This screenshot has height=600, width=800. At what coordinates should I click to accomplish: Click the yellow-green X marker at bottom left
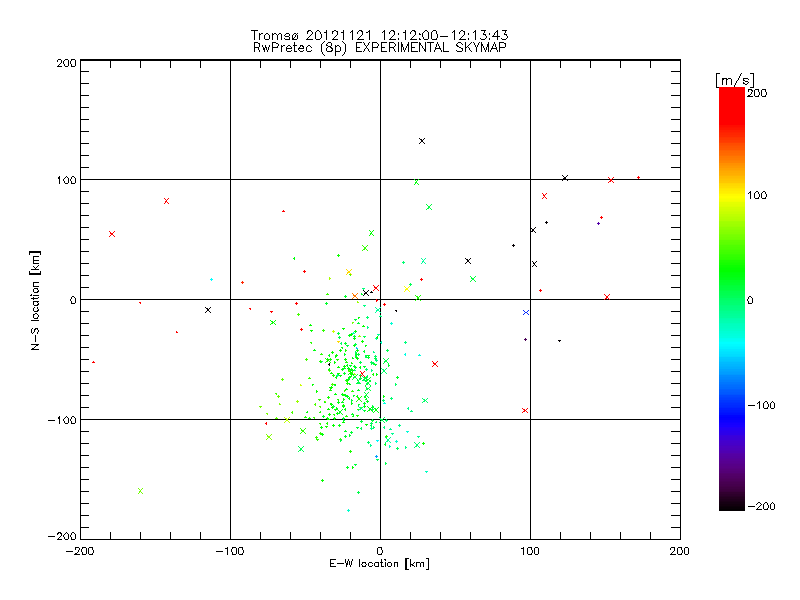coord(141,491)
